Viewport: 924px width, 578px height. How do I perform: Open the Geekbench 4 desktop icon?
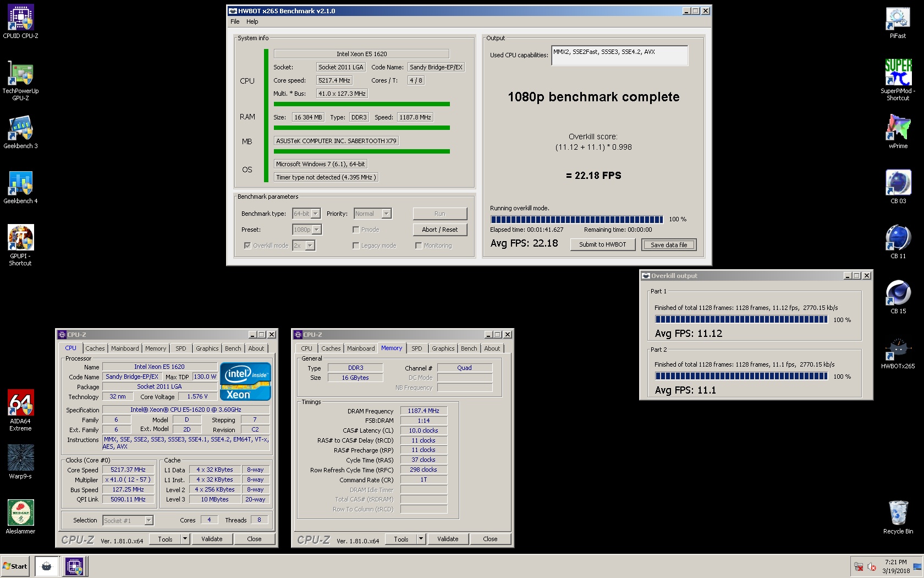coord(20,187)
